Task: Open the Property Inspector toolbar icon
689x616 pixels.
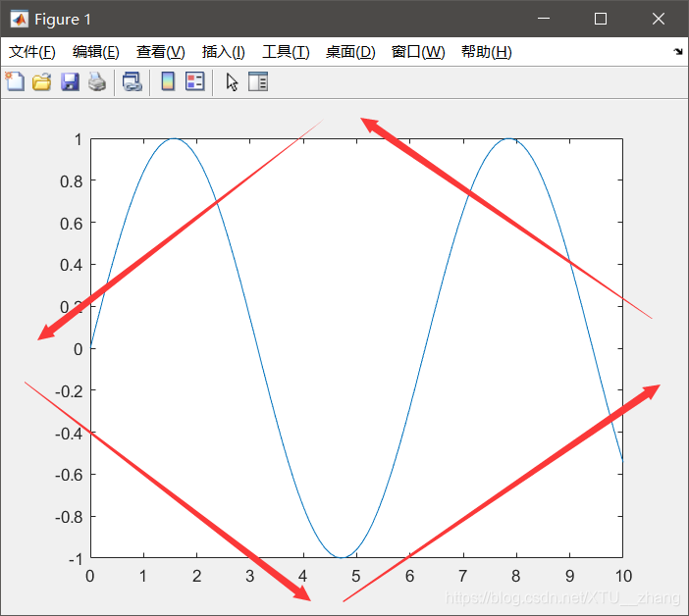Action: pyautogui.click(x=258, y=81)
